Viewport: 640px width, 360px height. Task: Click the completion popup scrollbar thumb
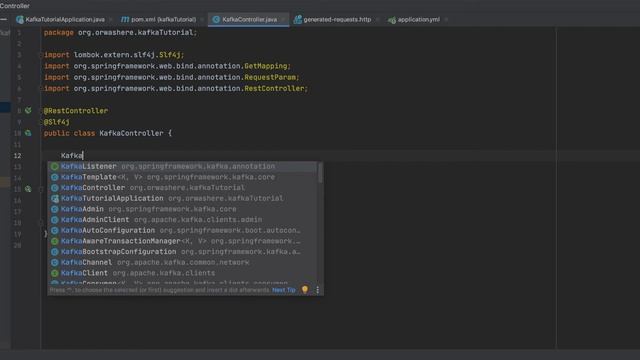click(320, 173)
